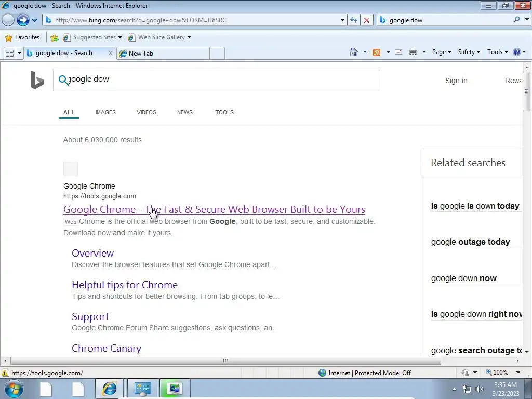Click the Print icon

point(413,52)
